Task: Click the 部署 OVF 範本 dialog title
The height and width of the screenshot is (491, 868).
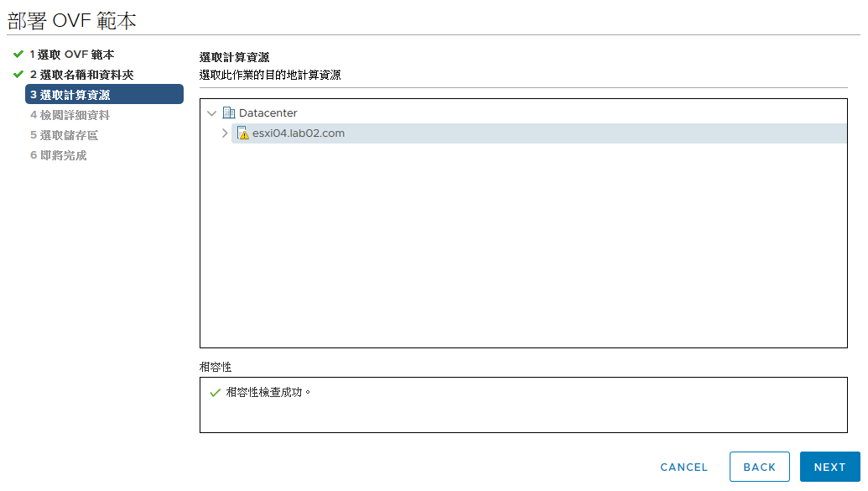Action: tap(71, 21)
